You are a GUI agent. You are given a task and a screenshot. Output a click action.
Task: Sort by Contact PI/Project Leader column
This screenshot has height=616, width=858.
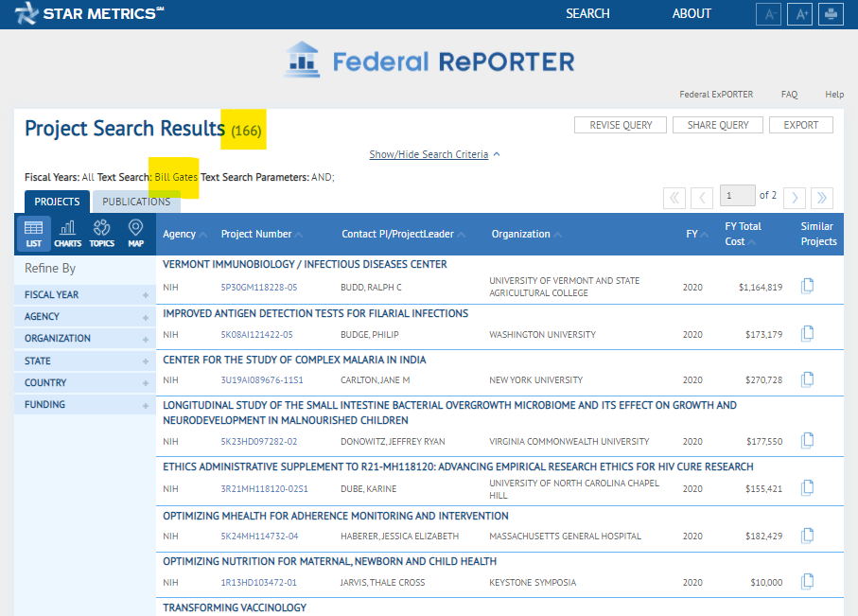point(403,234)
